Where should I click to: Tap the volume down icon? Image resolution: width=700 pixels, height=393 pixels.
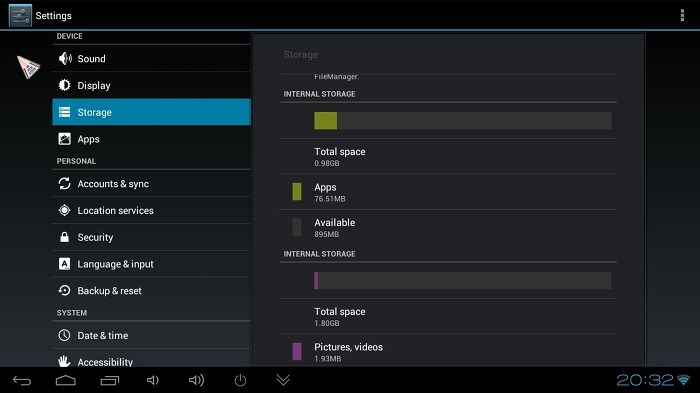[153, 380]
